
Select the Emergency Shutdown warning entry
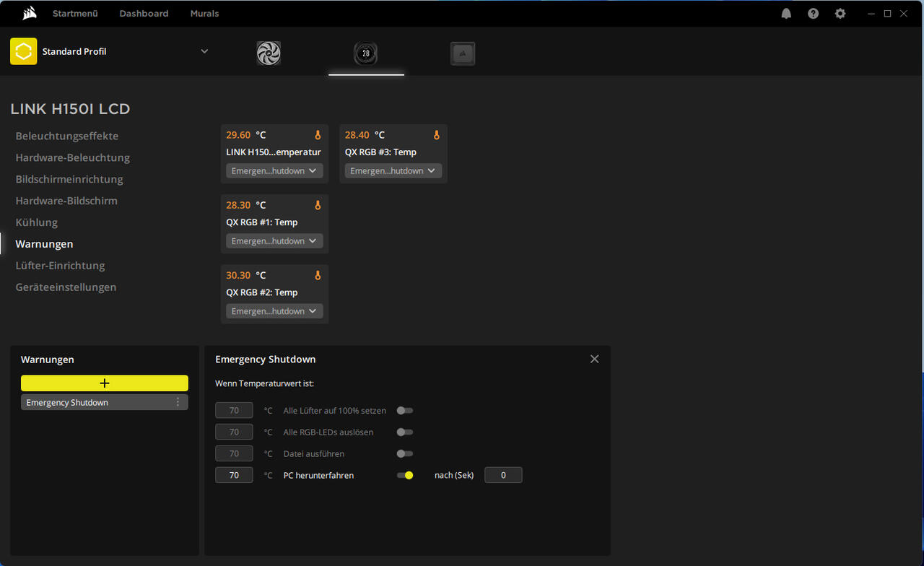click(105, 402)
